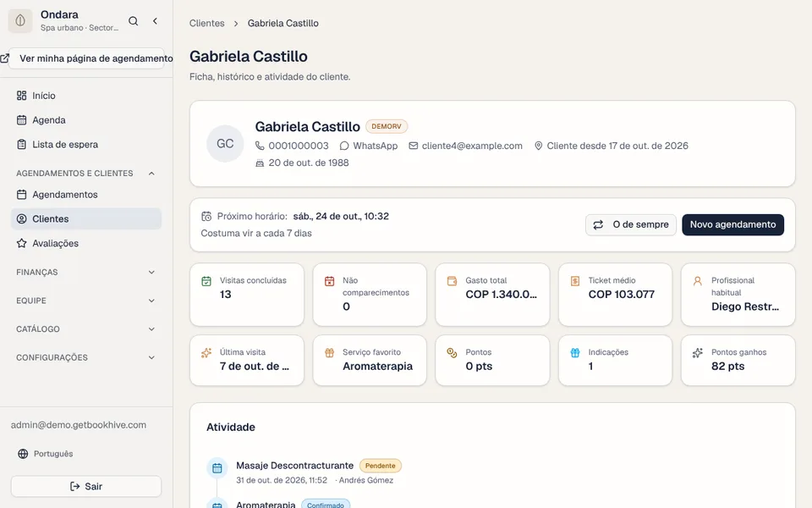This screenshot has height=508, width=812.
Task: Open Avaliações in the sidebar
Action: (x=86, y=243)
